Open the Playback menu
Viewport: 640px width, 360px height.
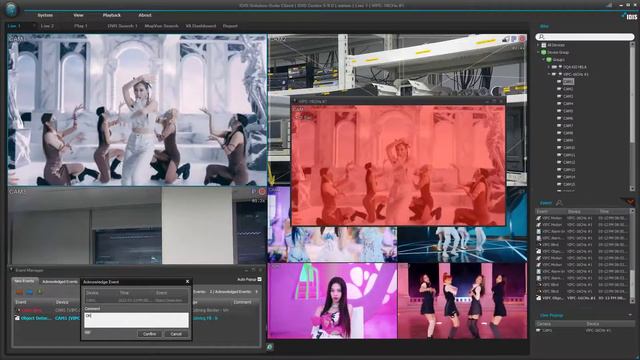coord(111,15)
